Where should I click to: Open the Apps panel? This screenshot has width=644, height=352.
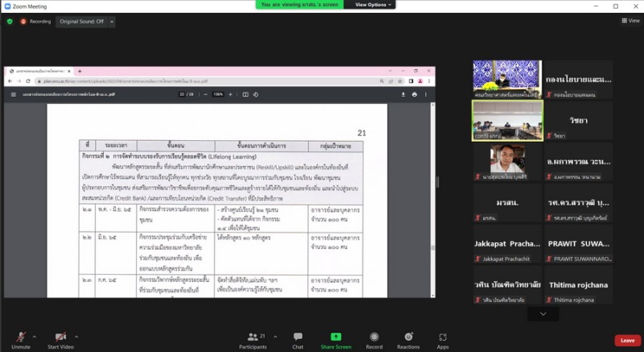pyautogui.click(x=443, y=338)
